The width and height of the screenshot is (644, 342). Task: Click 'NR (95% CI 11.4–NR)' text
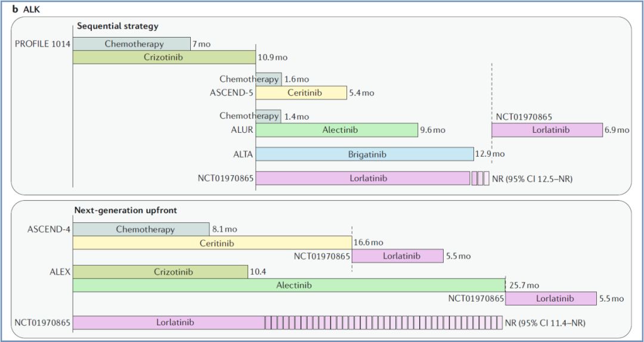coord(544,323)
